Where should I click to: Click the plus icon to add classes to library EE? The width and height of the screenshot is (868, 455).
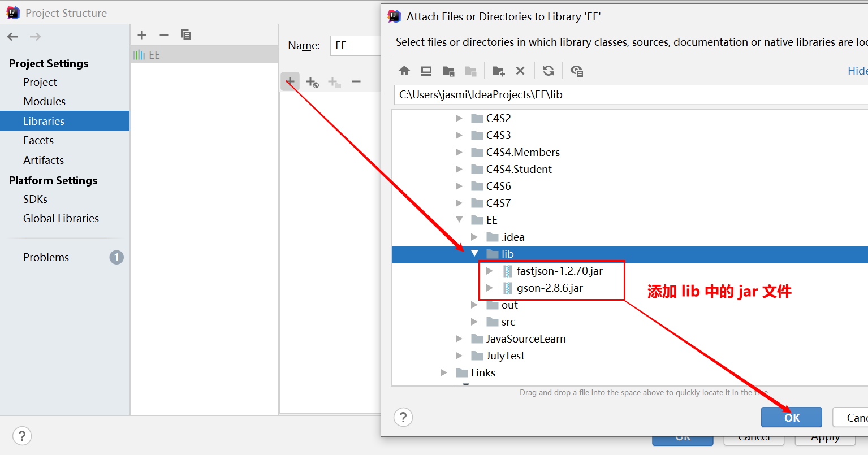click(x=290, y=82)
